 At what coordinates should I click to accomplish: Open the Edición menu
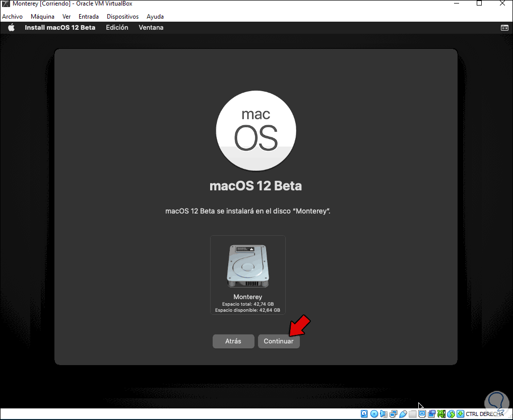tap(117, 28)
